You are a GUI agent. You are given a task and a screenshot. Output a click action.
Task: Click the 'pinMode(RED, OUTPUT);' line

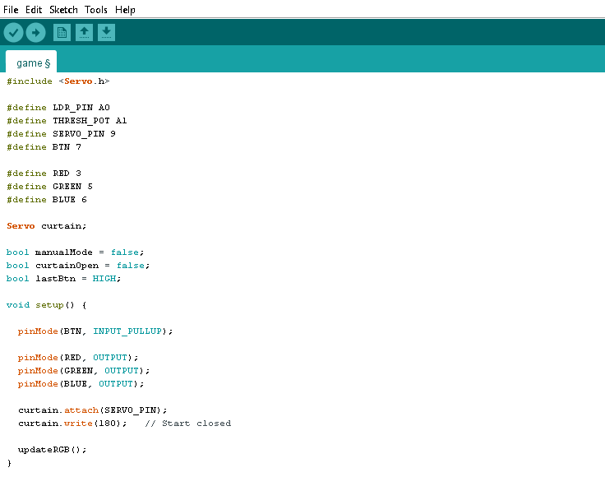(78, 357)
